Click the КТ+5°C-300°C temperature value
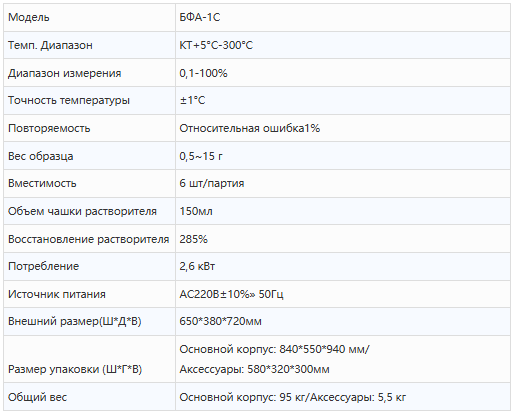This screenshot has width=521, height=413. click(216, 45)
